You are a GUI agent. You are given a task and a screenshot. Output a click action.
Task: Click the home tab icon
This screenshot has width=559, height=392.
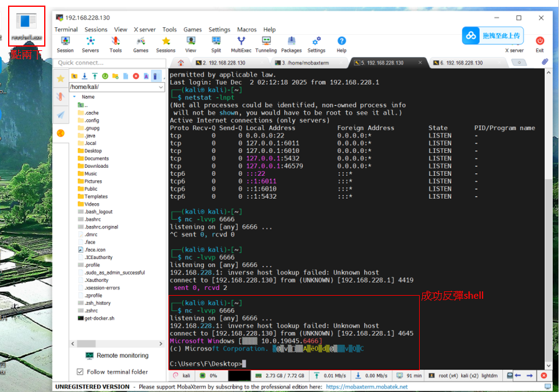[x=181, y=63]
